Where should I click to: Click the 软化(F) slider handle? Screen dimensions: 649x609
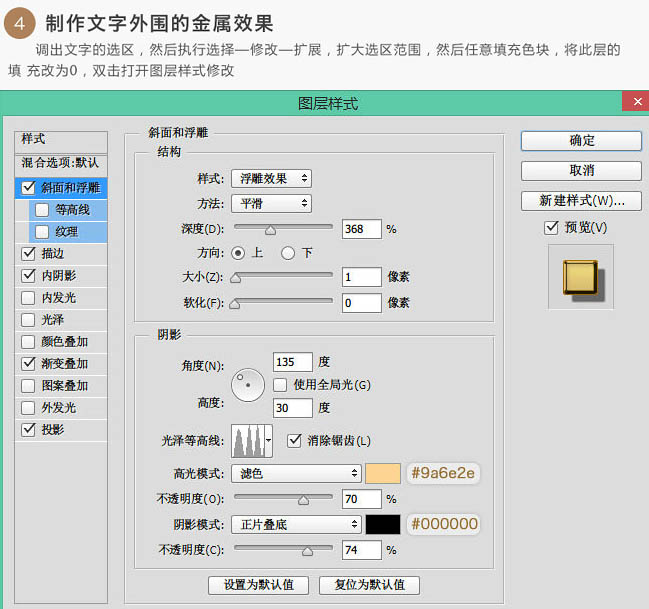pyautogui.click(x=235, y=304)
